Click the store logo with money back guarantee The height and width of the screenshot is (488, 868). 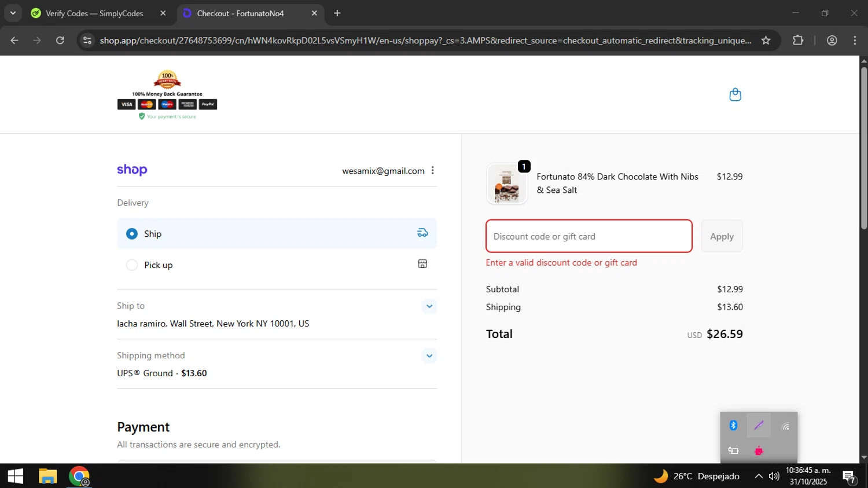click(167, 94)
